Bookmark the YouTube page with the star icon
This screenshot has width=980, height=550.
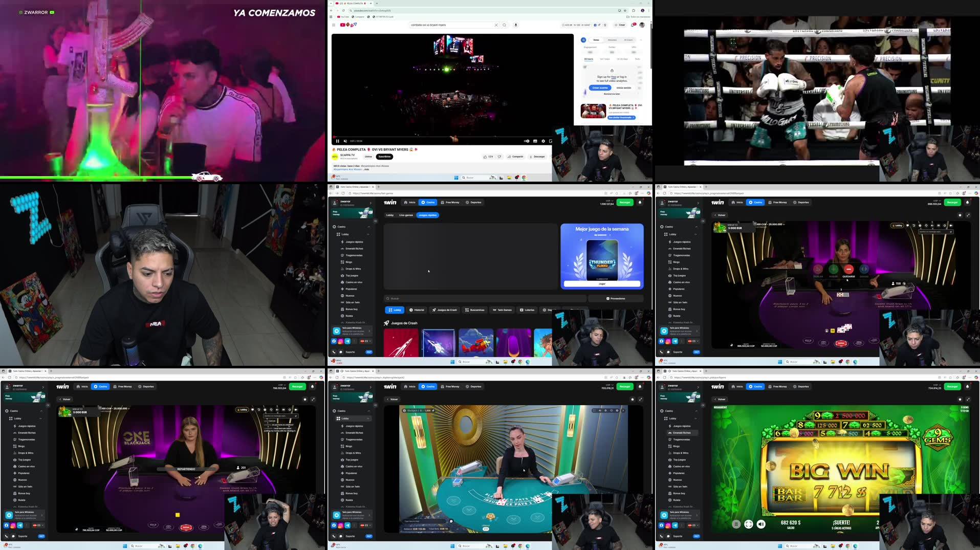[x=625, y=10]
